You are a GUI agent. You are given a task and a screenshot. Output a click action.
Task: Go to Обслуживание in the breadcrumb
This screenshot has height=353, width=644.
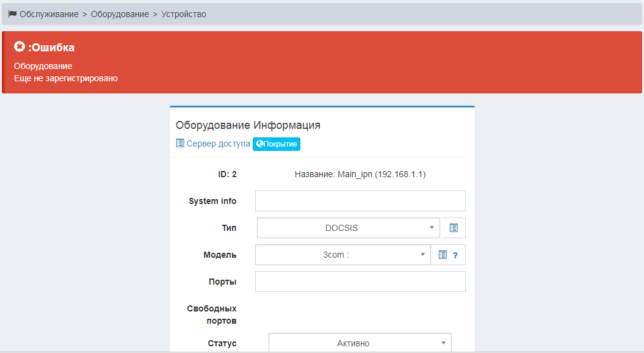tap(49, 14)
